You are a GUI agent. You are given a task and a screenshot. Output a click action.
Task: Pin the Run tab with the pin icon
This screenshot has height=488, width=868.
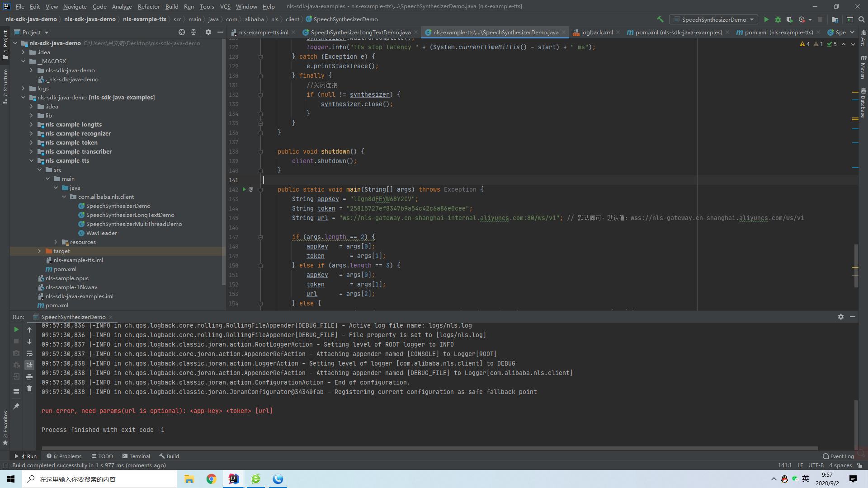point(16,406)
